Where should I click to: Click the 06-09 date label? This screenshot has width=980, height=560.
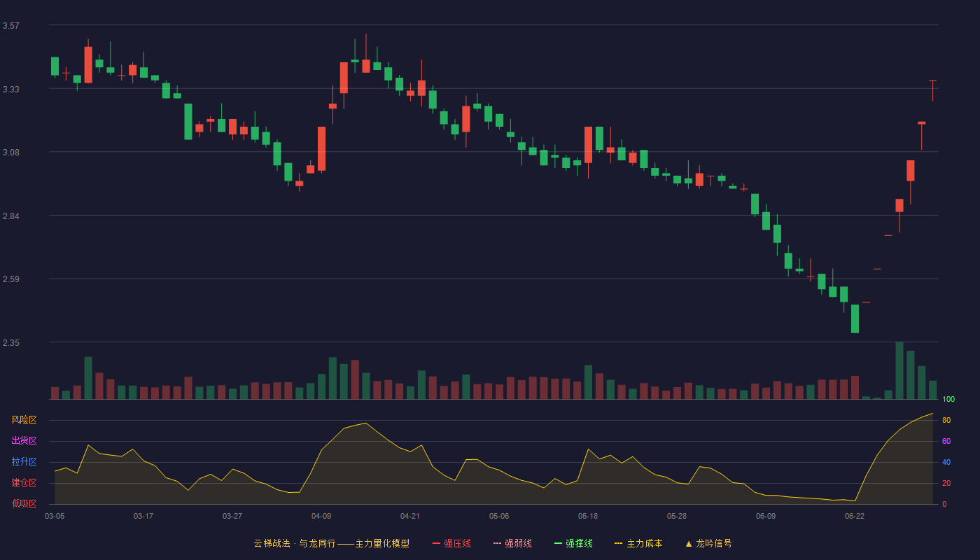click(766, 516)
